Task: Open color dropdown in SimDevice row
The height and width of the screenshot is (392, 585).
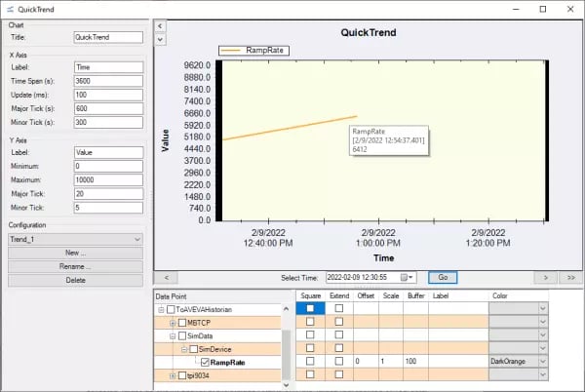Action: click(543, 348)
